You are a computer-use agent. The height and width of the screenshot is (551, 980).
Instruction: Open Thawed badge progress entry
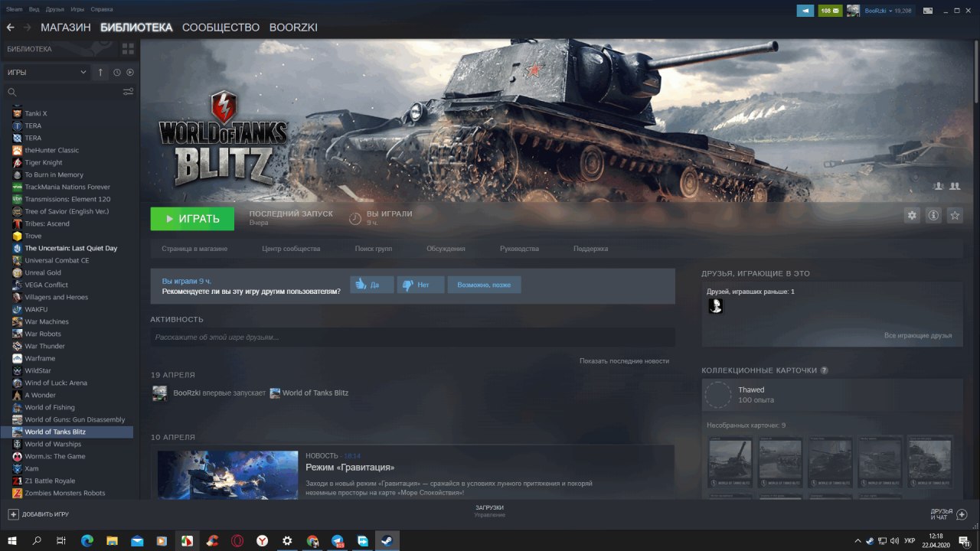pos(832,395)
